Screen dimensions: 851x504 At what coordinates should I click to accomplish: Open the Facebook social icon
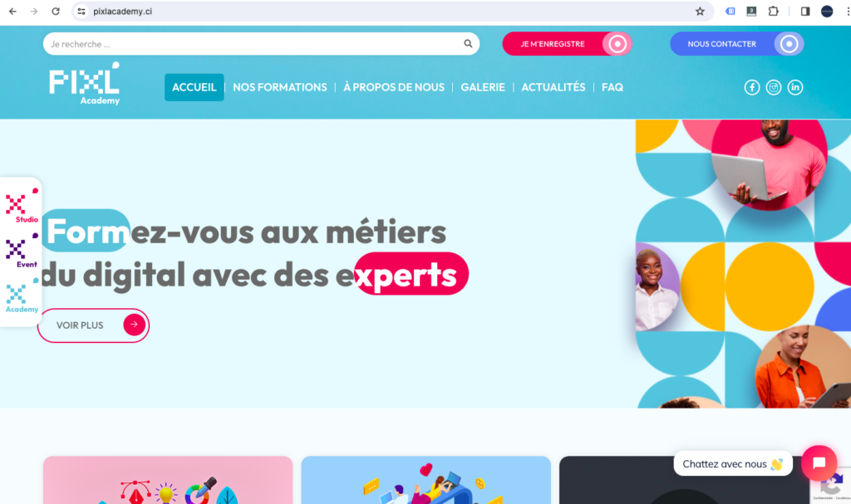coord(751,87)
